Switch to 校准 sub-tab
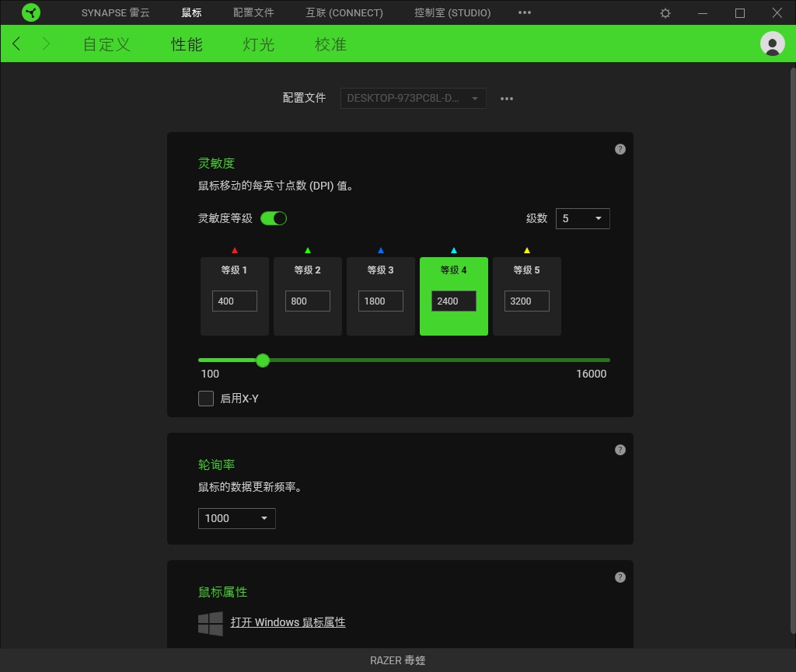 (x=330, y=44)
